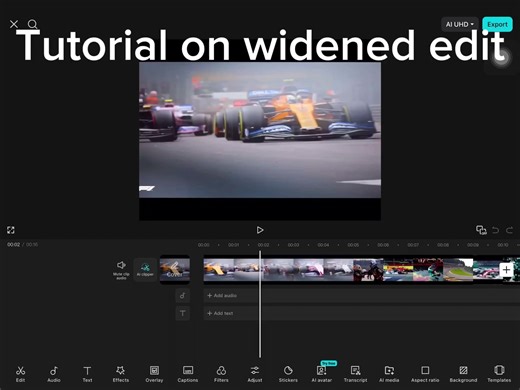Open the Aspect ratio tool
This screenshot has width=520, height=390.
pos(425,374)
